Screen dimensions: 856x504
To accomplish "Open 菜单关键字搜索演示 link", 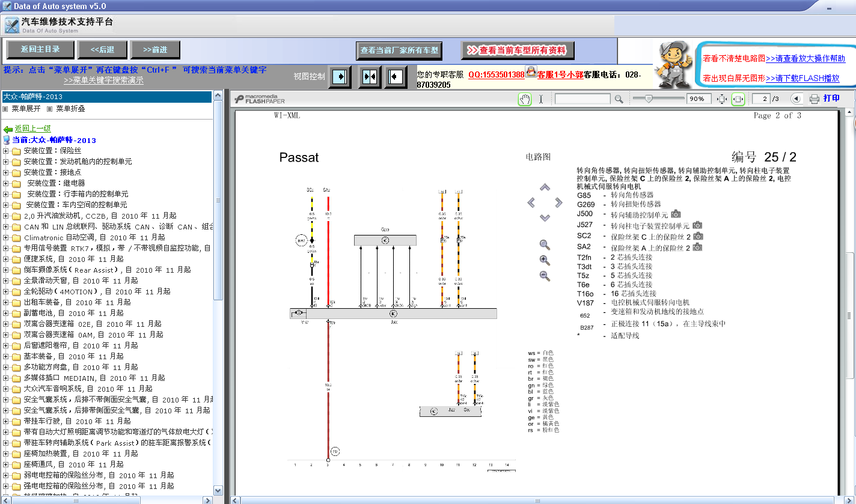I will click(103, 80).
